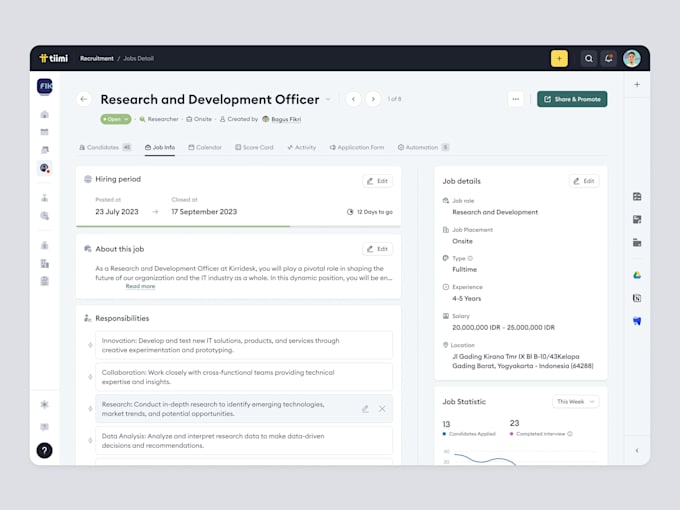Image resolution: width=680 pixels, height=510 pixels.
Task: Click the FIK company logo in sidebar
Action: click(x=45, y=86)
